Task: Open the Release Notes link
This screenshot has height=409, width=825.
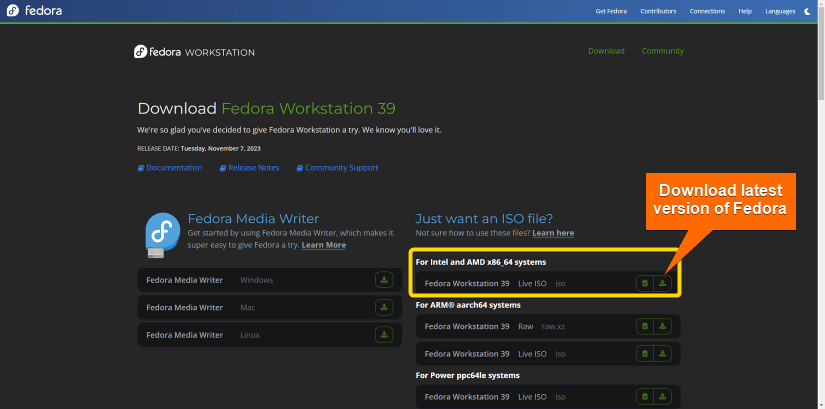Action: click(x=249, y=167)
